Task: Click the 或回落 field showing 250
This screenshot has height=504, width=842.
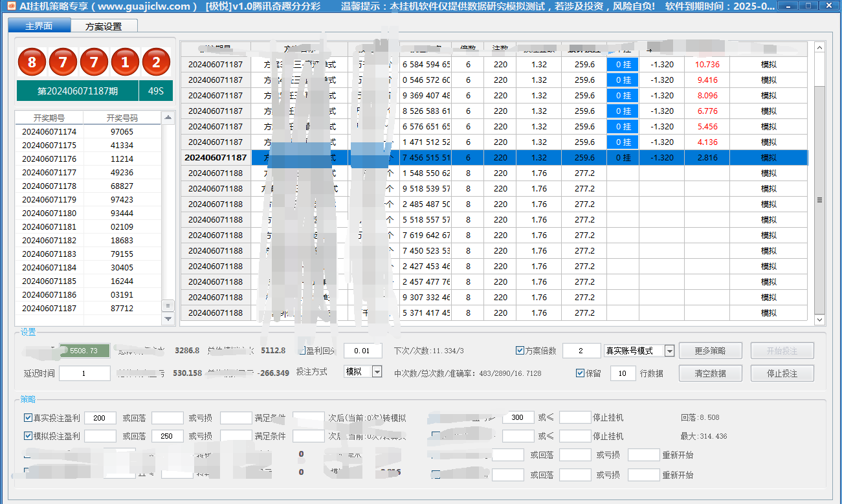Action: [167, 436]
